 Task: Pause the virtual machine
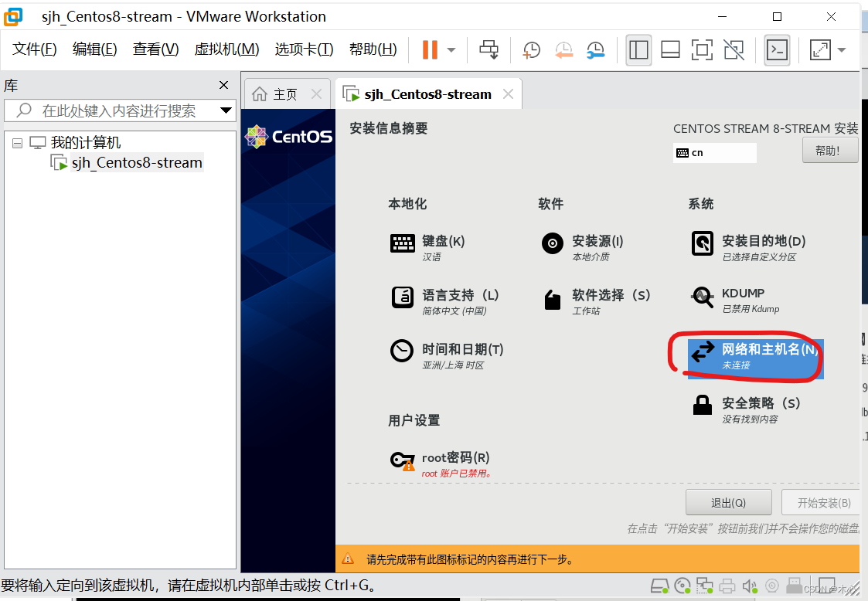coord(430,49)
